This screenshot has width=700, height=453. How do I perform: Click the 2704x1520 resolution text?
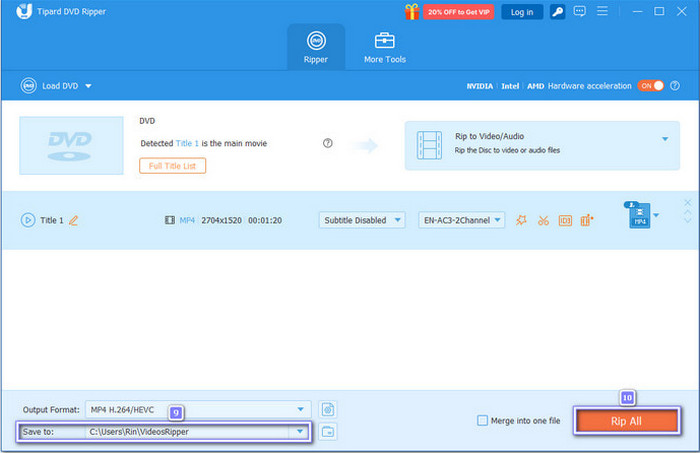tap(221, 220)
